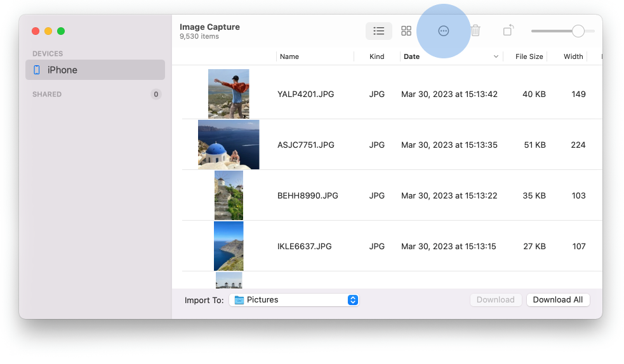Click the YALP4201.JPG file name

tap(305, 94)
